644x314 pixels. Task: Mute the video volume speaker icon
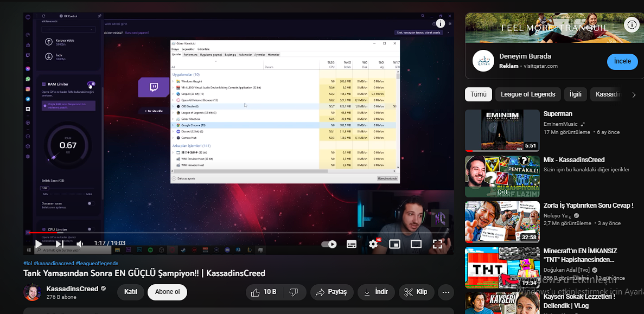point(80,244)
